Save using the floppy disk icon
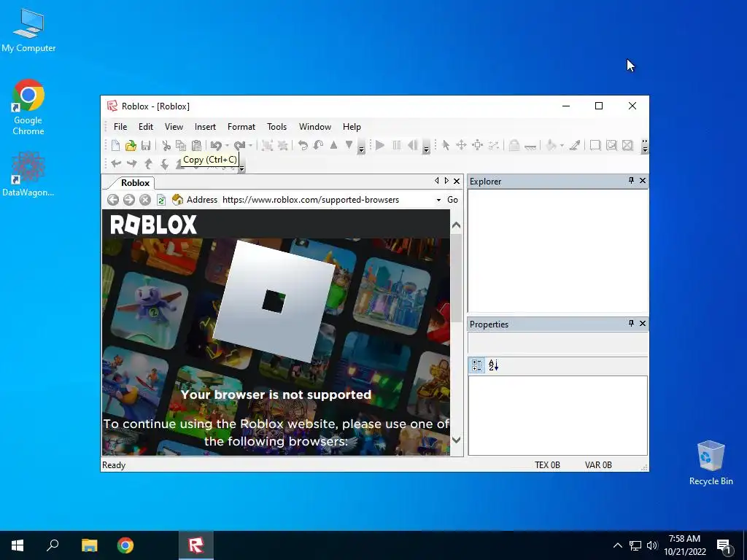 pos(146,145)
